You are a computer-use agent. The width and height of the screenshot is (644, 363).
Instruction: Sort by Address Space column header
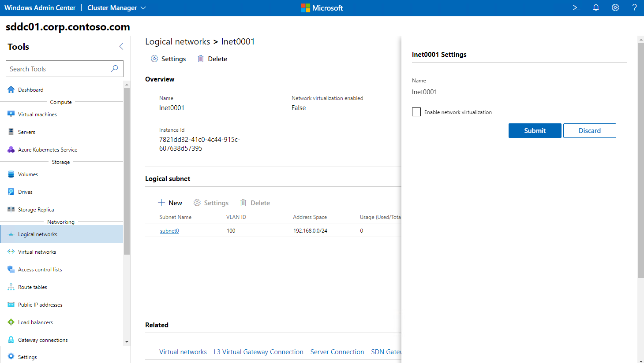310,217
